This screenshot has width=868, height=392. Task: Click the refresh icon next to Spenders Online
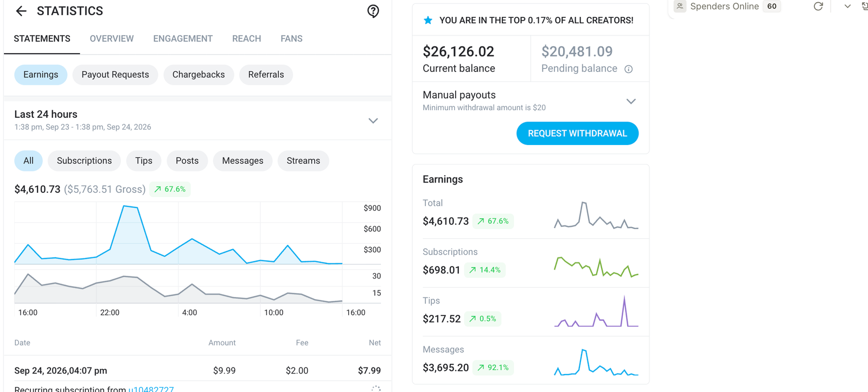(818, 7)
